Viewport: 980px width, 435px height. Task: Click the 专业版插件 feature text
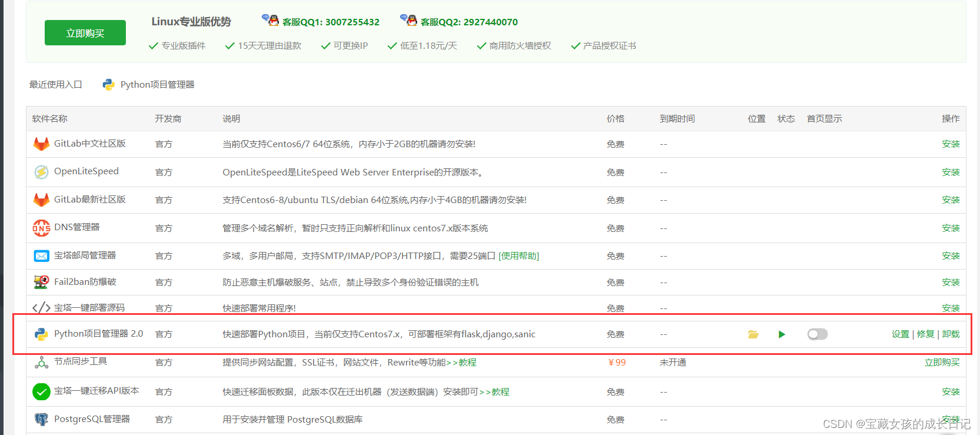click(184, 46)
